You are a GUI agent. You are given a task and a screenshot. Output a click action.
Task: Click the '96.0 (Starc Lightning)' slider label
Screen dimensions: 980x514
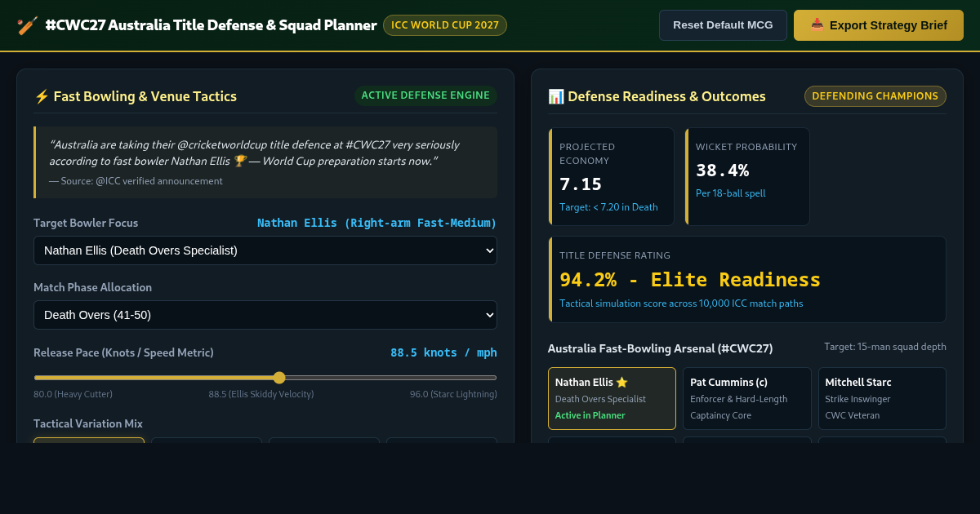tap(453, 394)
